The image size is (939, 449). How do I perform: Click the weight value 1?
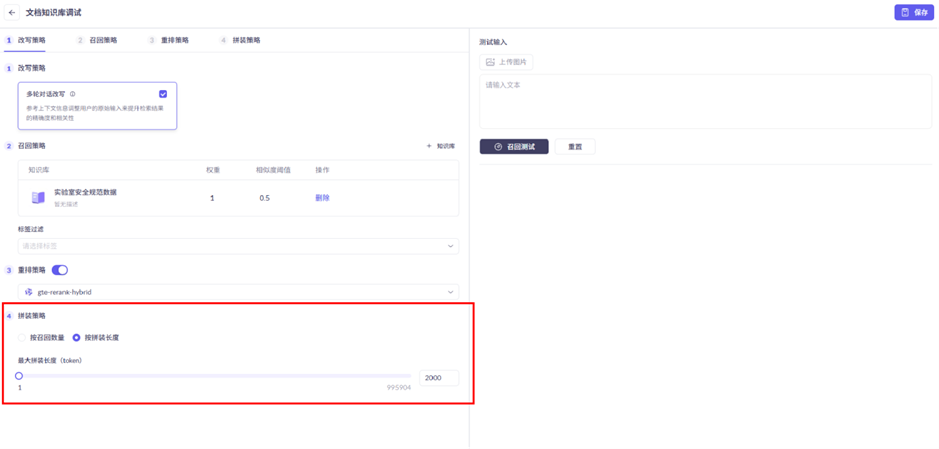212,198
